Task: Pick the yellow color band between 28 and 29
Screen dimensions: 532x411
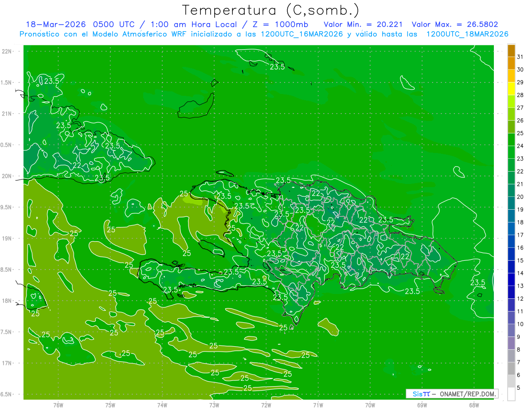Action: [x=512, y=89]
